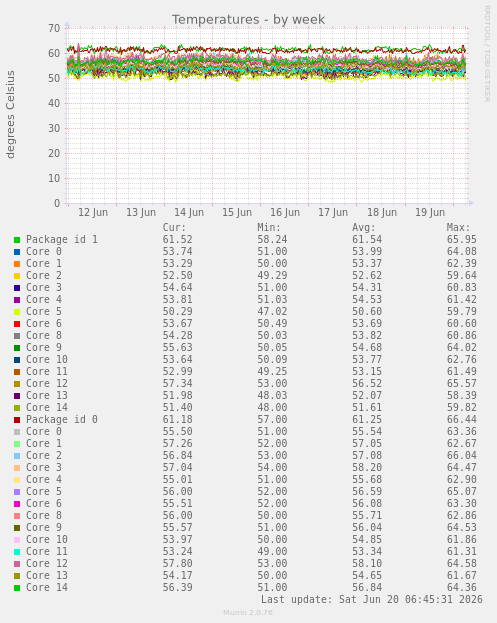Click the '14 Jun' date label
The width and height of the screenshot is (497, 623).
click(189, 212)
